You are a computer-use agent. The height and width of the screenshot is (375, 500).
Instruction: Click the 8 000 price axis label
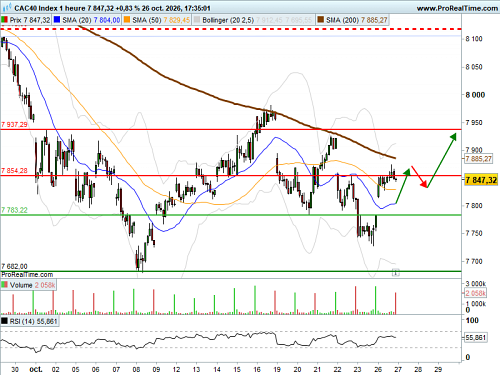475,95
